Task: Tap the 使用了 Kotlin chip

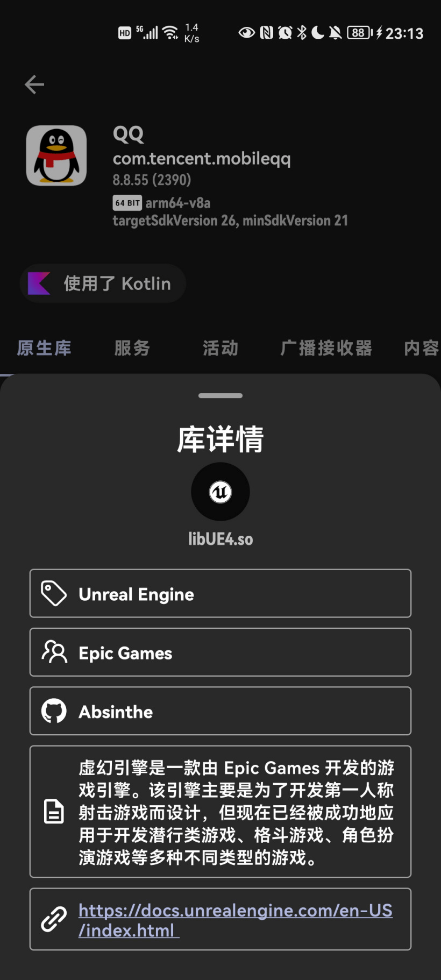Action: click(x=103, y=283)
